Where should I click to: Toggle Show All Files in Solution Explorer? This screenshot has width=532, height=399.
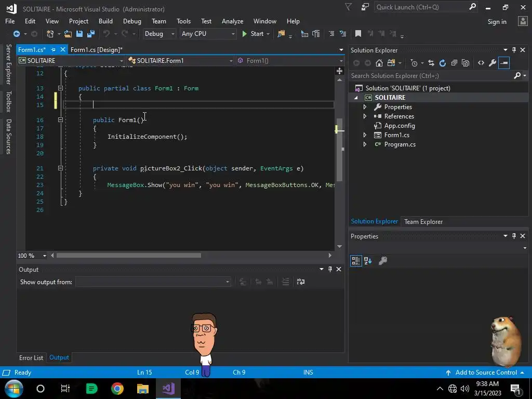(465, 63)
